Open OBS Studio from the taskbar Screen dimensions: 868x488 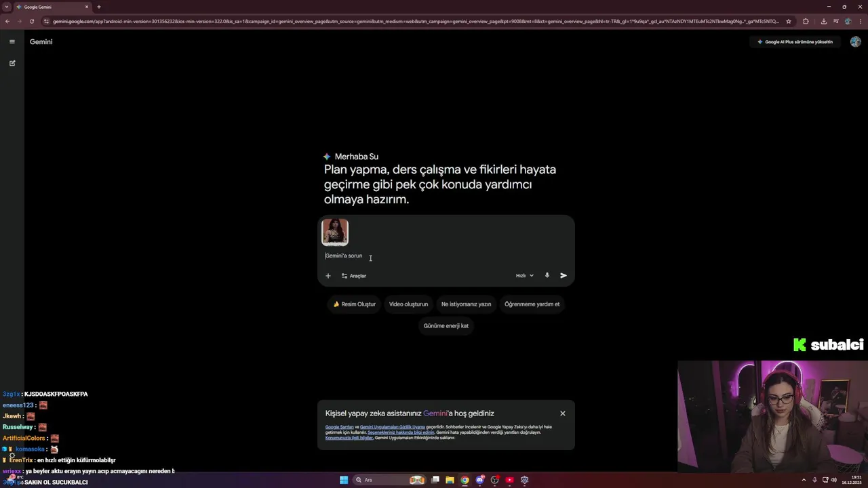[x=494, y=480]
